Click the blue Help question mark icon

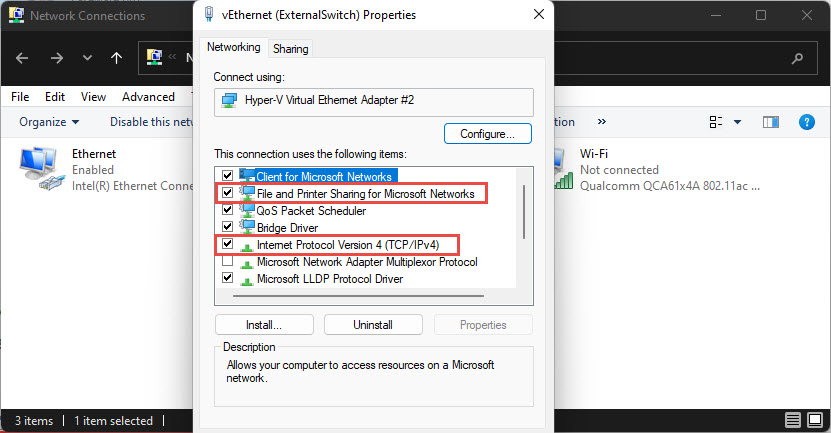[x=806, y=122]
